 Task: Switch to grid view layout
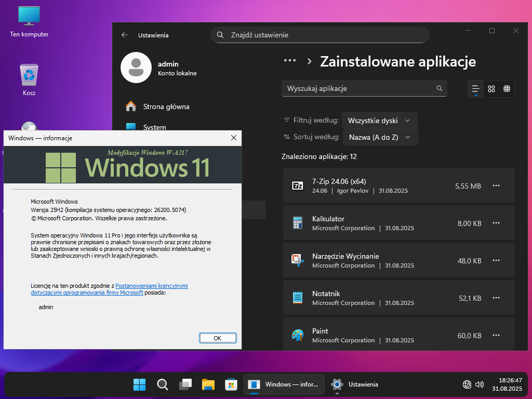(491, 89)
